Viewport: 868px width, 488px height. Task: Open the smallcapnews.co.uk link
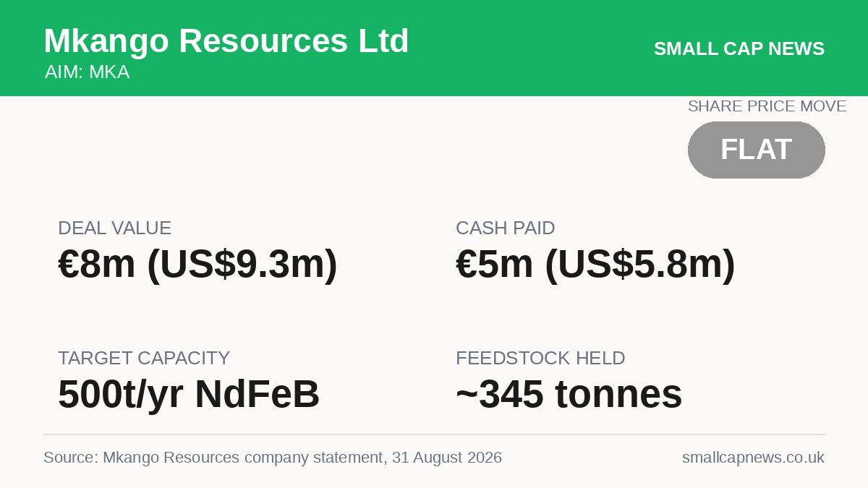pyautogui.click(x=753, y=458)
